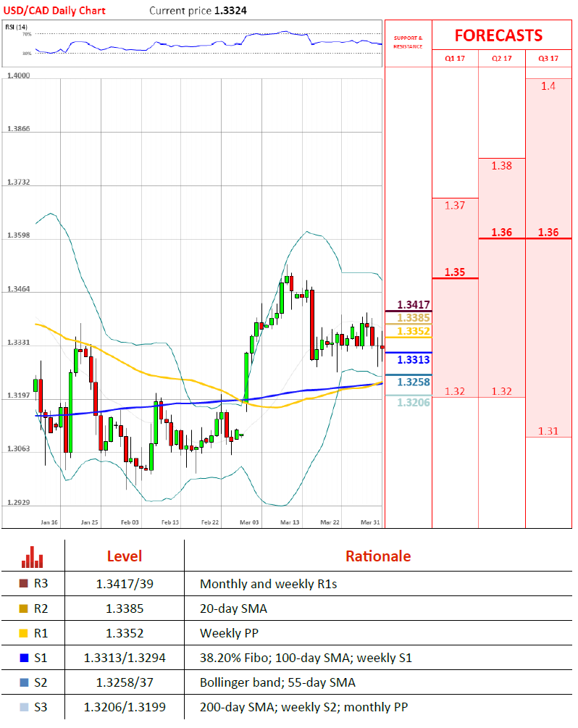The image size is (578, 728).
Task: Click the Jan 16 date axis label
Action: tap(49, 522)
